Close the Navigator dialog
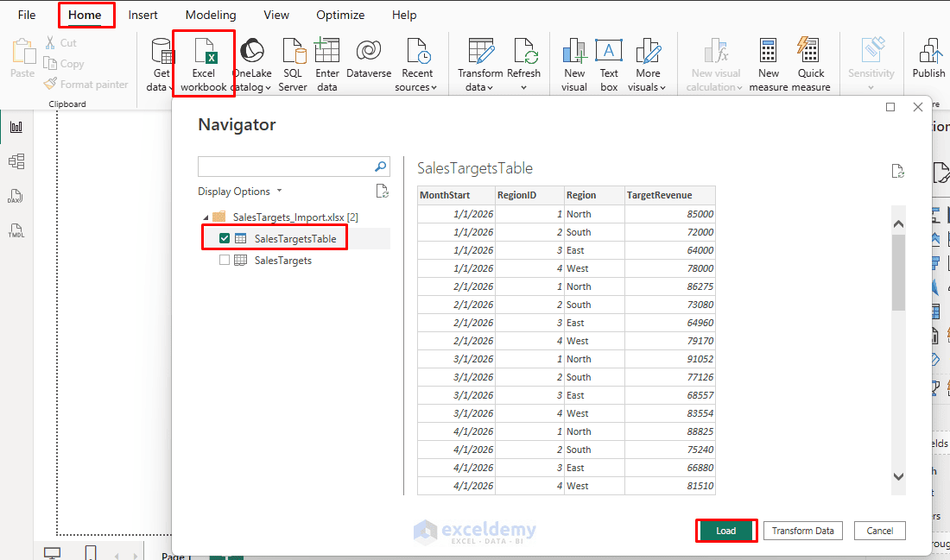The height and width of the screenshot is (560, 950). 918,107
